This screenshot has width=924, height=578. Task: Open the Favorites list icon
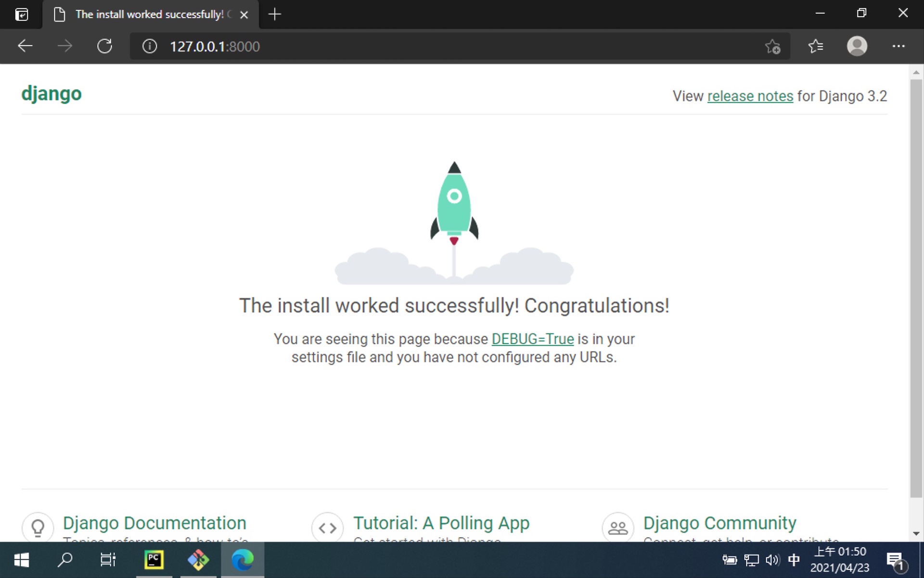816,46
